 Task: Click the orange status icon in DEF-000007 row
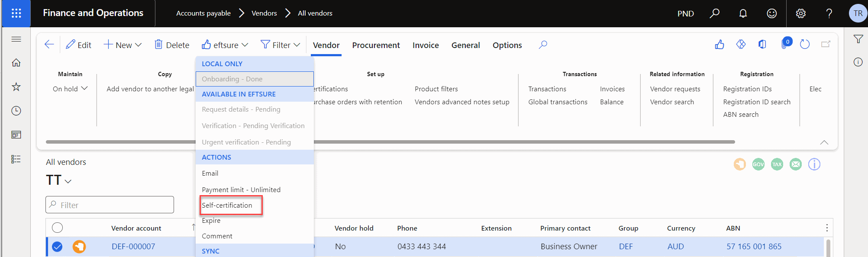coord(79,247)
